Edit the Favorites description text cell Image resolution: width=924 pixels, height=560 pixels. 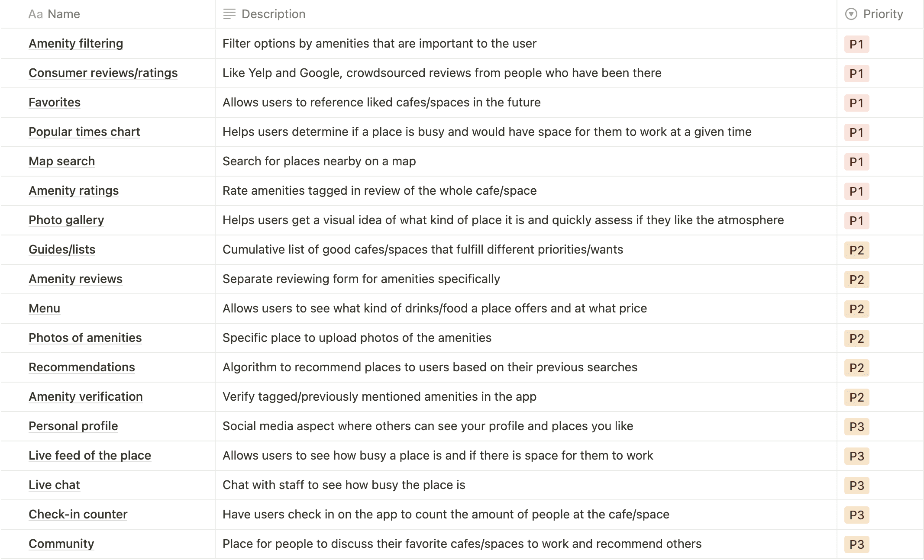click(x=526, y=103)
